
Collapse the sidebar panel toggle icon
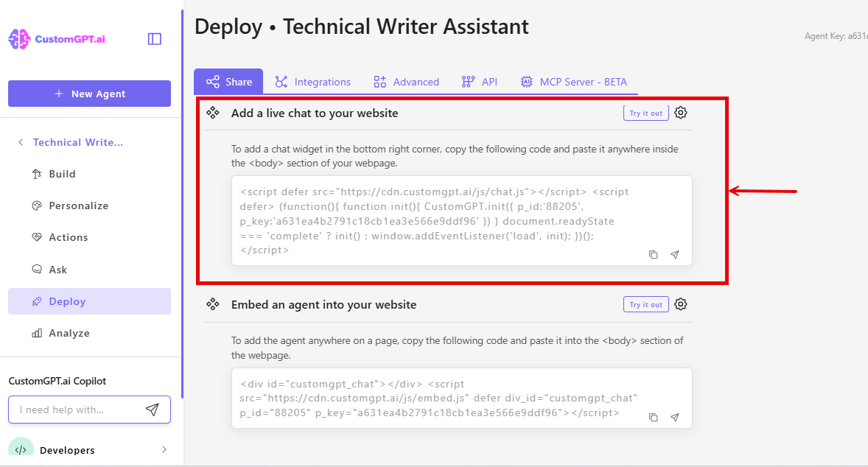tap(155, 39)
